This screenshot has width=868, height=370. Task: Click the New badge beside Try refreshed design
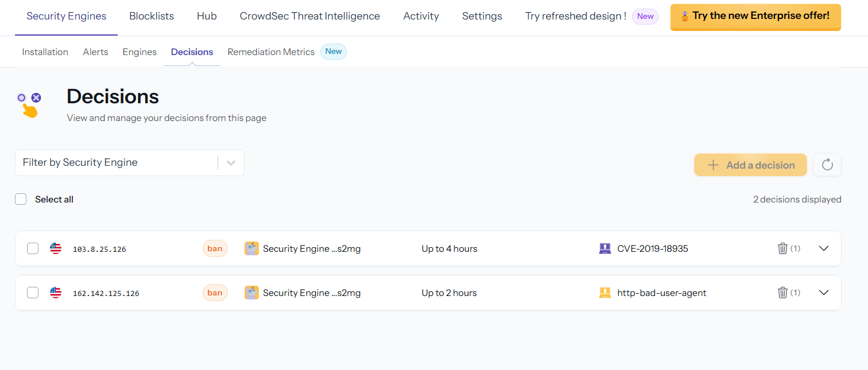point(645,17)
